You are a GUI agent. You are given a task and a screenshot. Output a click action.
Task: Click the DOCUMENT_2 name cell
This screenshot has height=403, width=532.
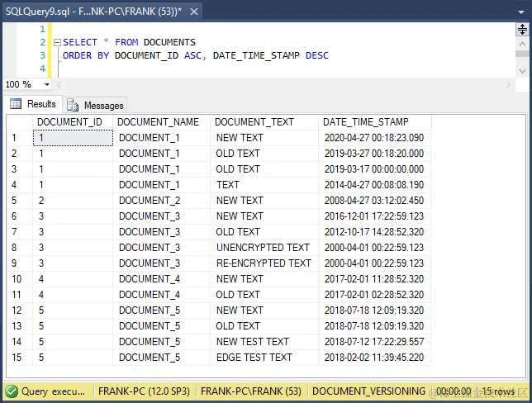click(x=162, y=201)
